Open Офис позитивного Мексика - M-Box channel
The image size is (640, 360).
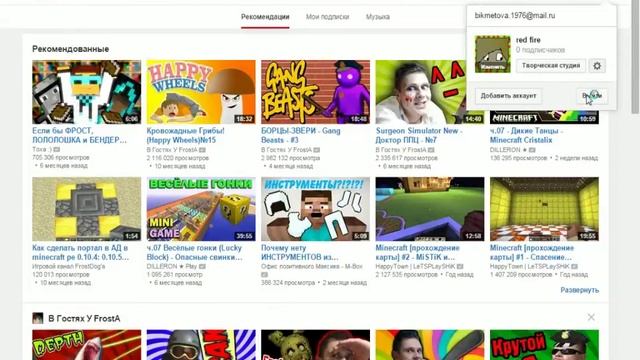[x=312, y=267]
